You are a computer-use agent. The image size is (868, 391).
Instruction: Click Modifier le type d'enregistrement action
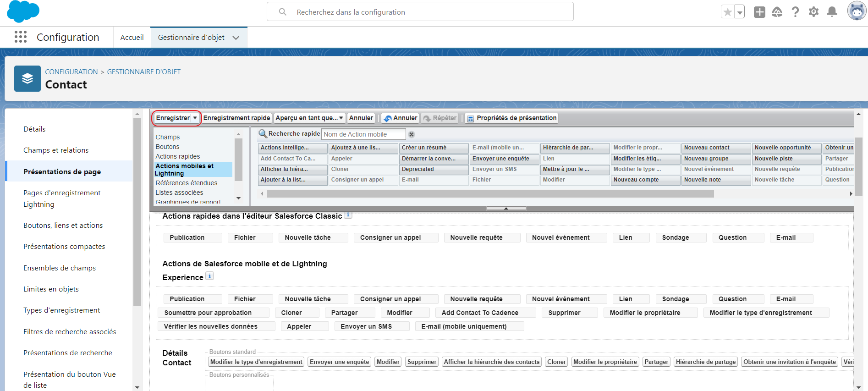766,313
